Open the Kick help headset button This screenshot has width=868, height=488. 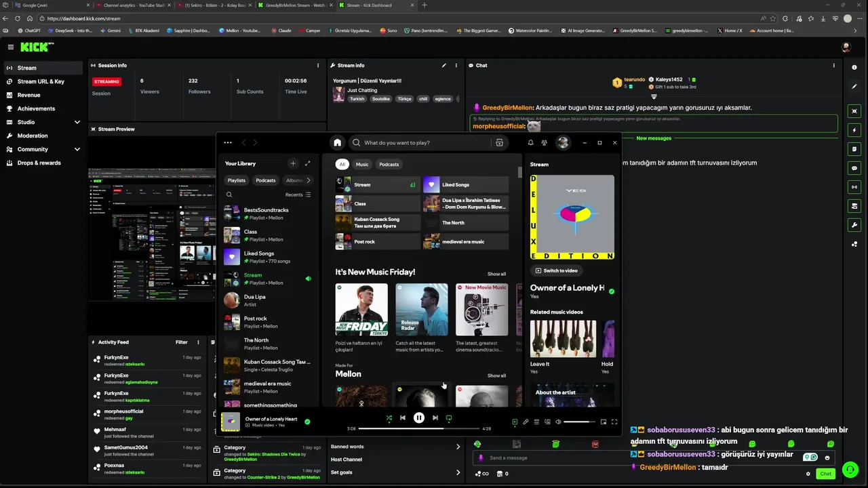pos(850,469)
